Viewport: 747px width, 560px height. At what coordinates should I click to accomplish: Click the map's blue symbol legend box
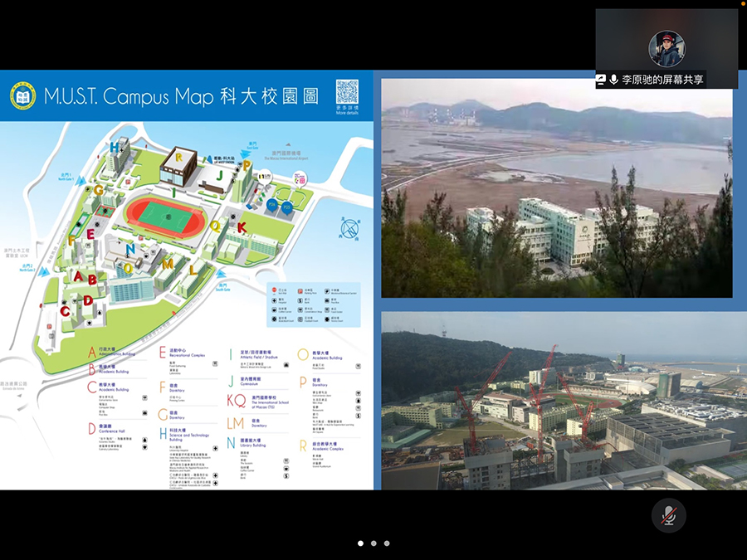click(x=314, y=304)
